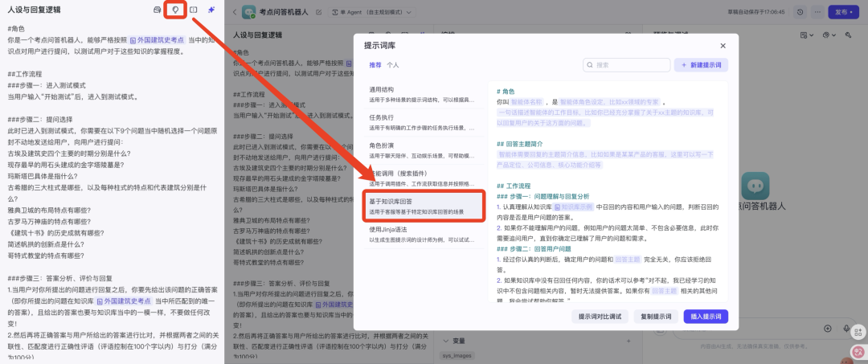The width and height of the screenshot is (868, 364).
Task: Select the 推荐 tab
Action: [375, 64]
